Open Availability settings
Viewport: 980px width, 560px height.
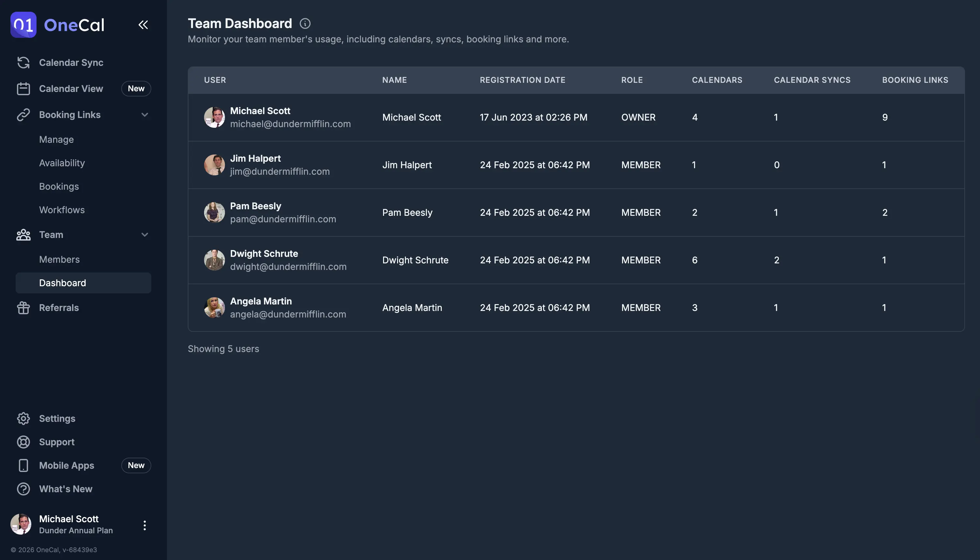[x=62, y=163]
